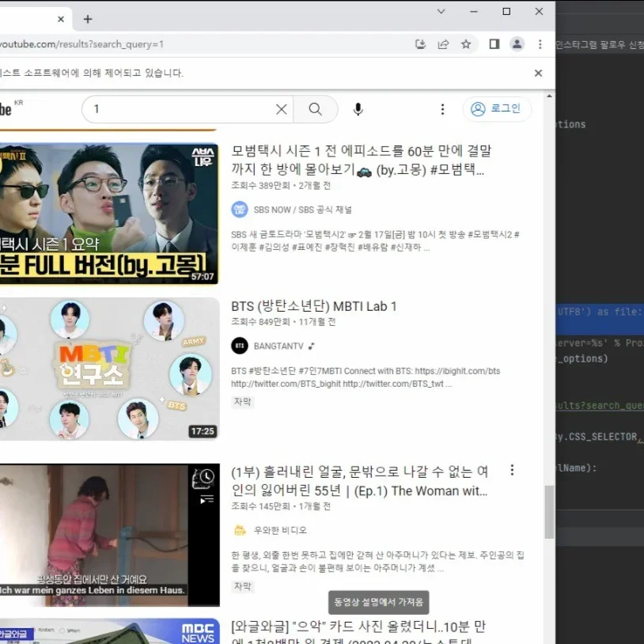Click the BANGTANTV channel avatar
Viewport: 644px width, 644px height.
tap(240, 346)
